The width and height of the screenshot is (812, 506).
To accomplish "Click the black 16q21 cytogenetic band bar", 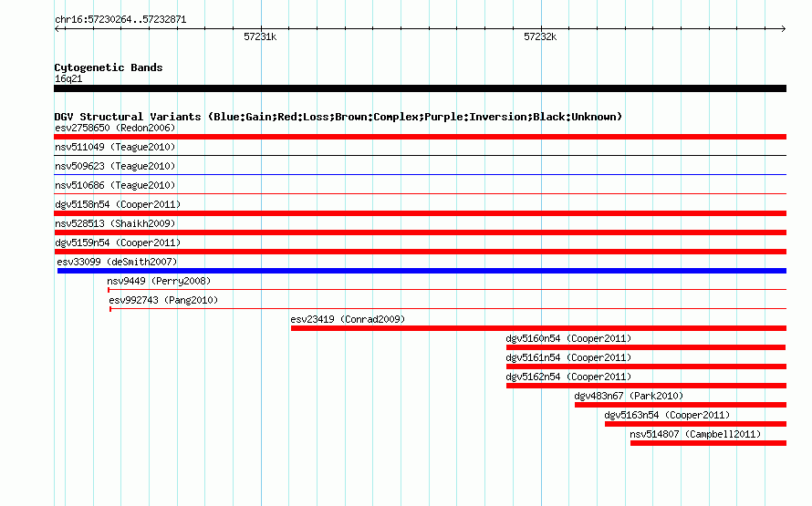I will pyautogui.click(x=420, y=88).
